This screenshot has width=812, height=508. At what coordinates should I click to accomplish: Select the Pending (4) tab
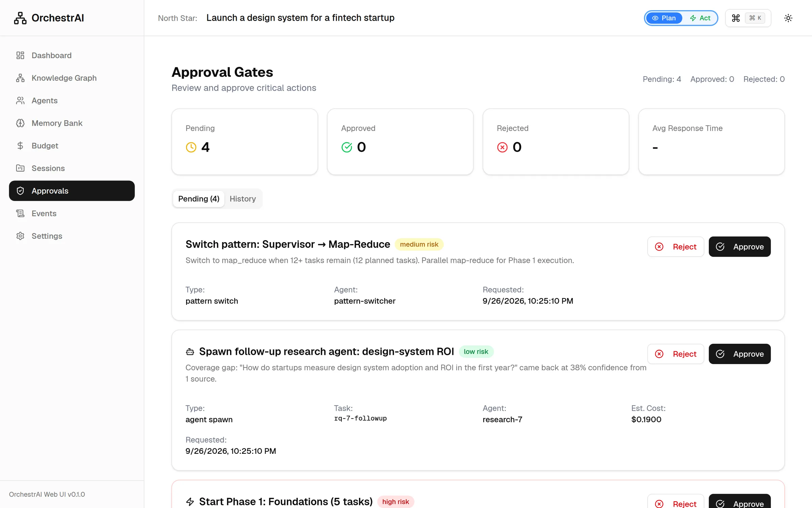click(199, 199)
